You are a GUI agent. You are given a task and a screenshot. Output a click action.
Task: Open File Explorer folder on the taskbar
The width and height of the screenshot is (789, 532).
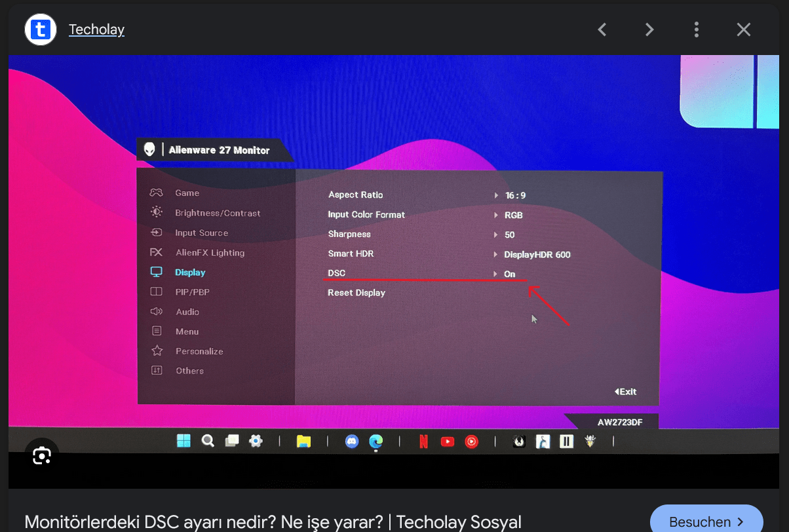303,441
